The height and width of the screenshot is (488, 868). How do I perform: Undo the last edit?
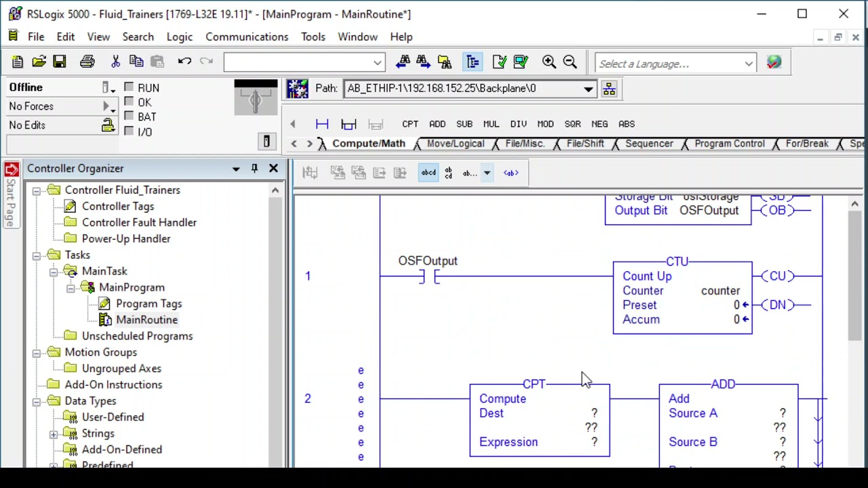pos(184,62)
